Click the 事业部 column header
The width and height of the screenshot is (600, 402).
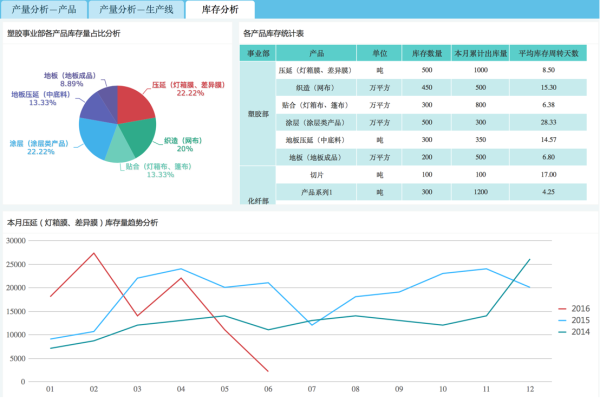(258, 53)
